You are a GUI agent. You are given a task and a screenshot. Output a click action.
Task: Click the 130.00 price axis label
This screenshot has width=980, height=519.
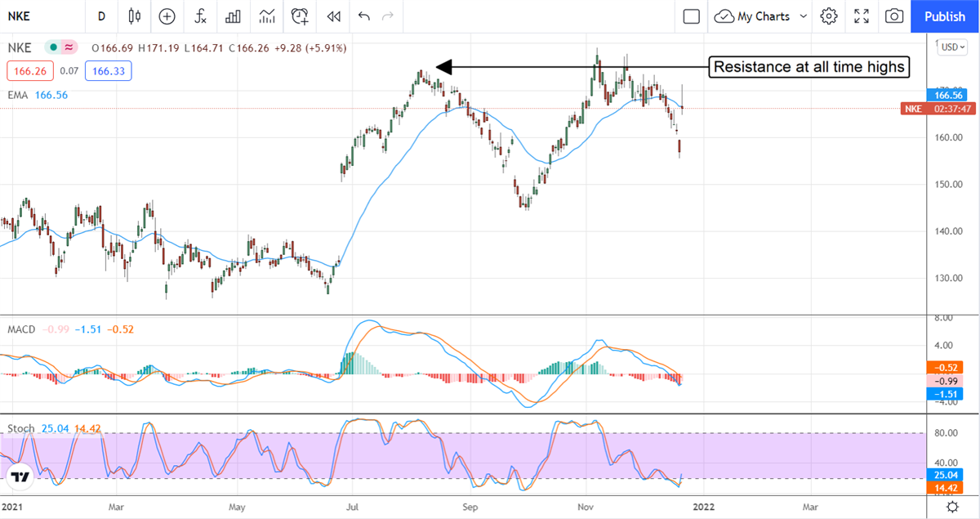pyautogui.click(x=950, y=279)
